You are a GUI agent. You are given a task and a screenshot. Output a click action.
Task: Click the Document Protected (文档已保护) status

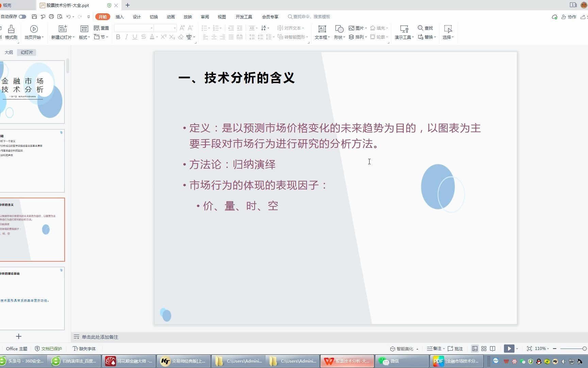click(x=49, y=349)
